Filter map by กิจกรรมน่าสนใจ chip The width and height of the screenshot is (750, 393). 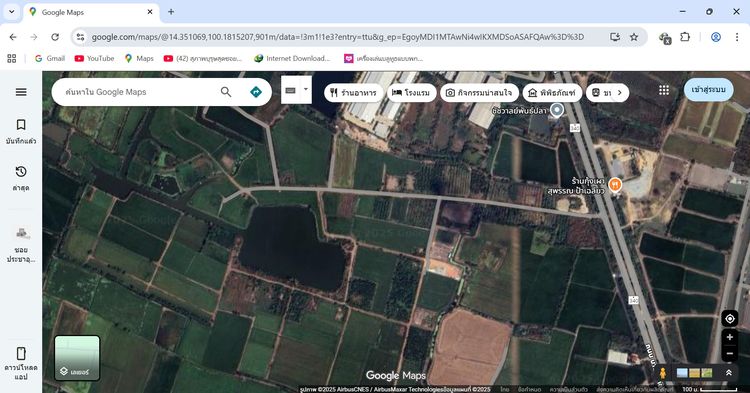point(479,93)
